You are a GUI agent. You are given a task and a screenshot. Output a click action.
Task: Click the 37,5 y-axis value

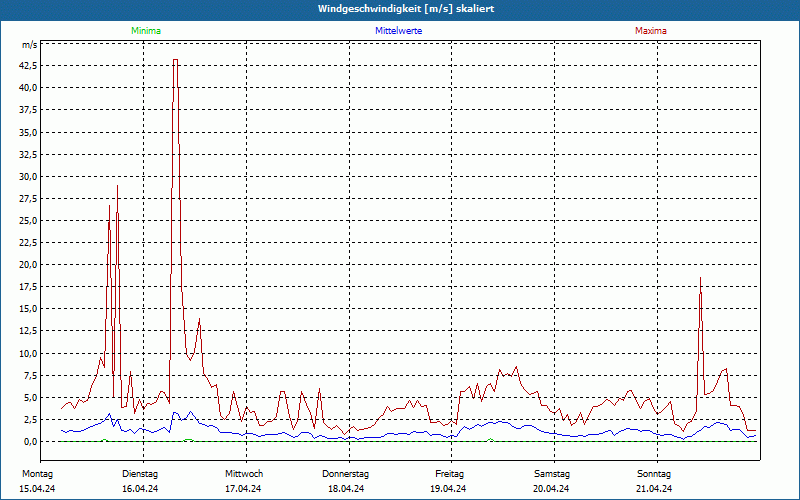tap(28, 110)
